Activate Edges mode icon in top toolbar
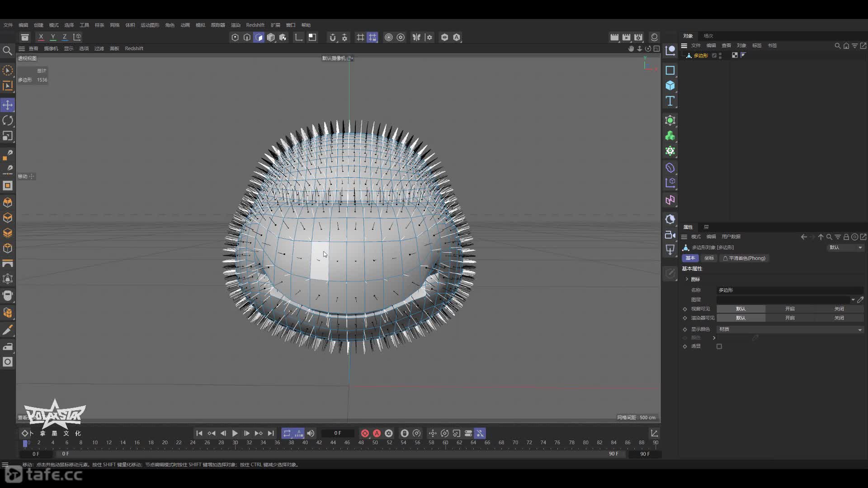 coord(247,38)
